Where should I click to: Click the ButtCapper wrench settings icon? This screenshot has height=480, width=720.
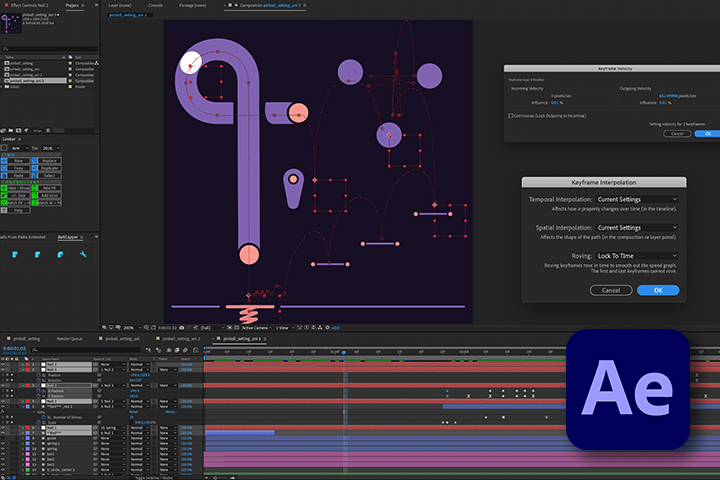pos(83,254)
